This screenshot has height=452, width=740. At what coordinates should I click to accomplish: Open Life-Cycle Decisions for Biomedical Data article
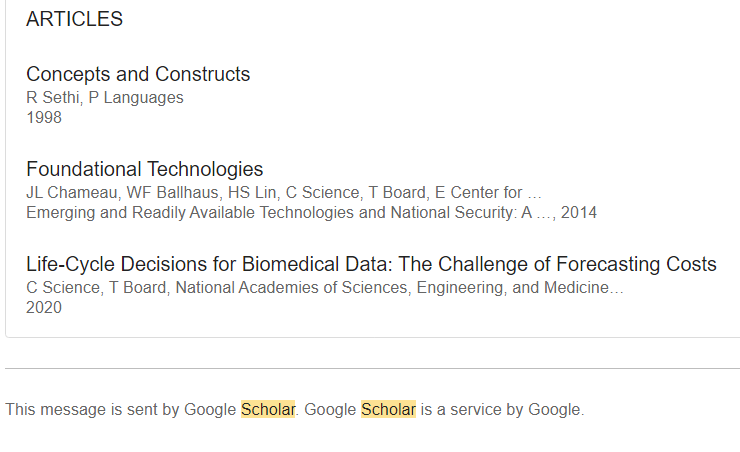coord(371,264)
